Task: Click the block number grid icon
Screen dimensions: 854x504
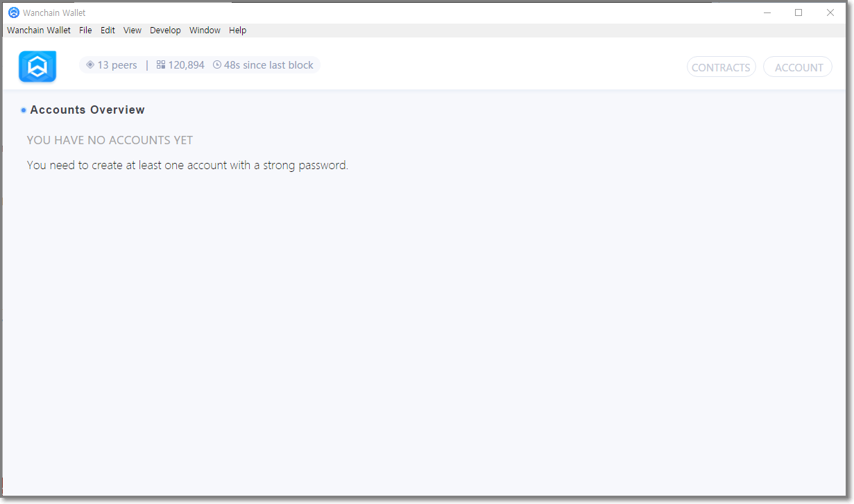Action: pos(161,64)
